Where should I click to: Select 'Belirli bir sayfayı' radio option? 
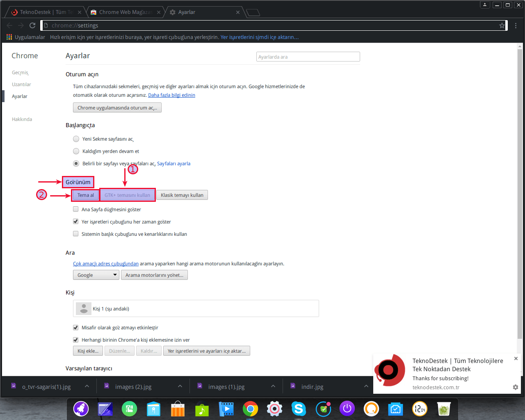(x=76, y=164)
